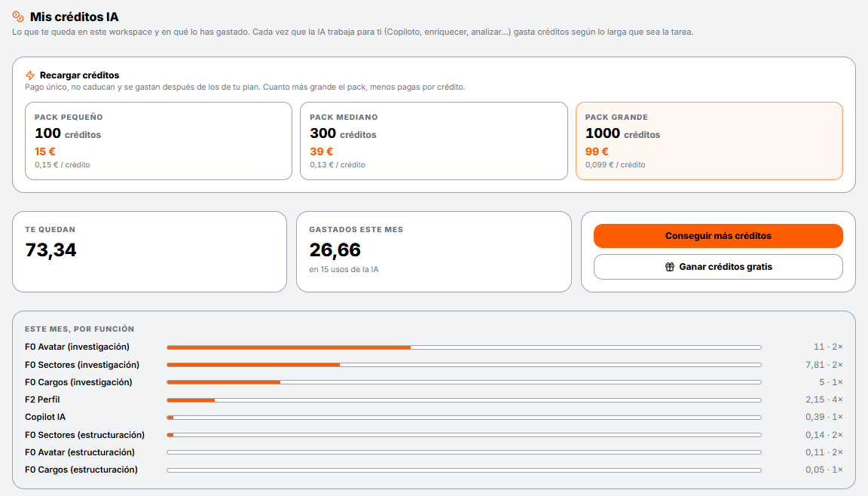Click the F0 Sectores (investigación) usage bar

tap(464, 365)
